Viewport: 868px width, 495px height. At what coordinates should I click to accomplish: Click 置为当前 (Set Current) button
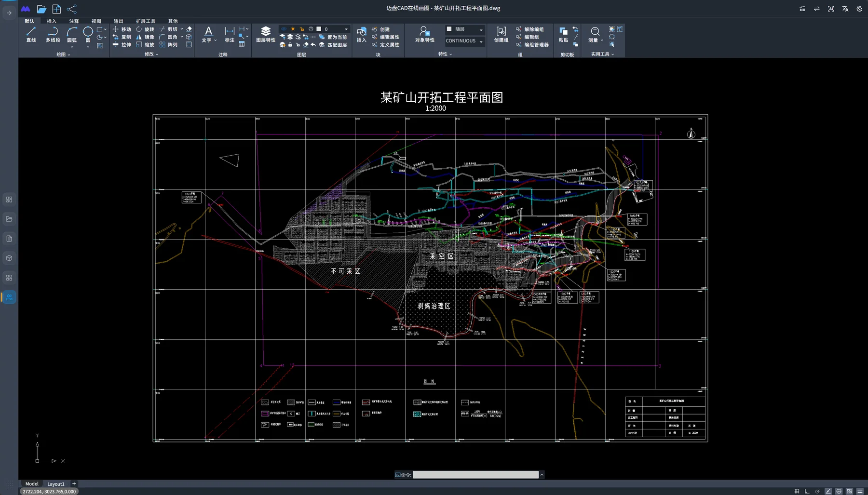(x=333, y=37)
